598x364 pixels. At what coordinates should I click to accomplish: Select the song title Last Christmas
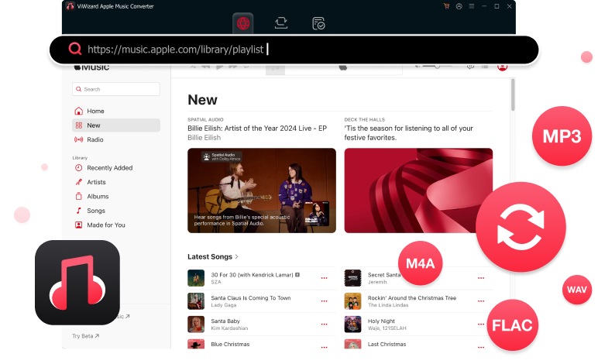(387, 344)
